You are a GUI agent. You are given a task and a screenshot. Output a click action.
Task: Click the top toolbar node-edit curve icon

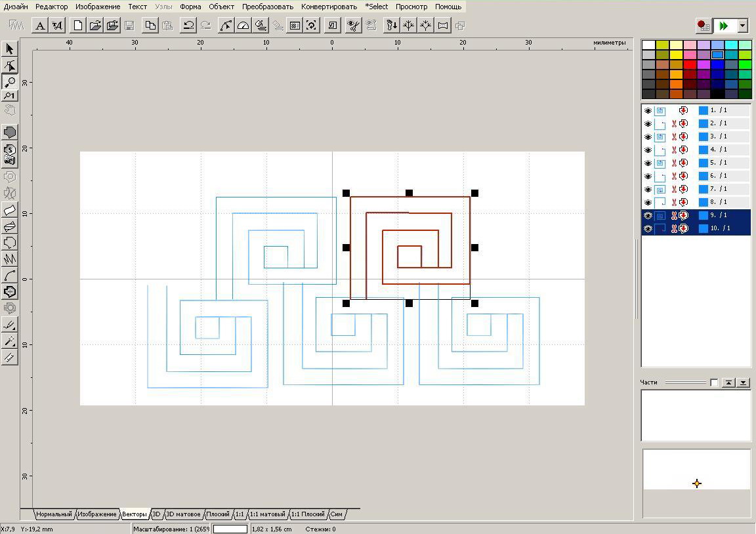(x=226, y=26)
